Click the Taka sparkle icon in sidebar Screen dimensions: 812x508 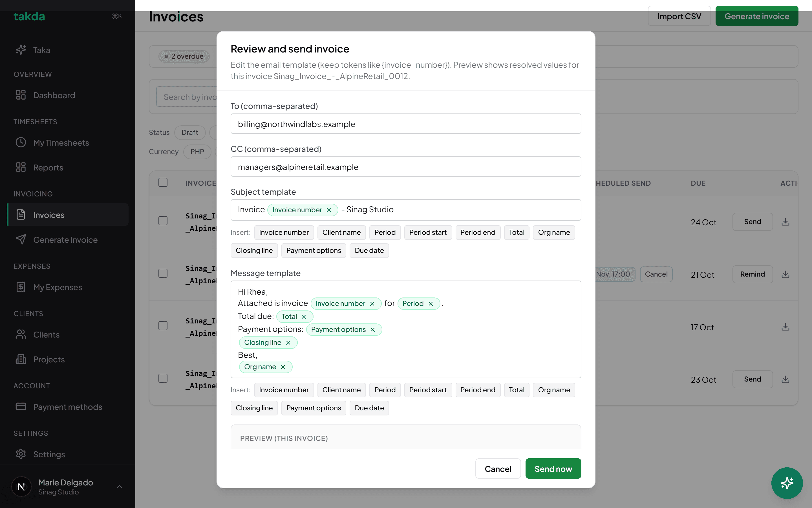(x=21, y=50)
